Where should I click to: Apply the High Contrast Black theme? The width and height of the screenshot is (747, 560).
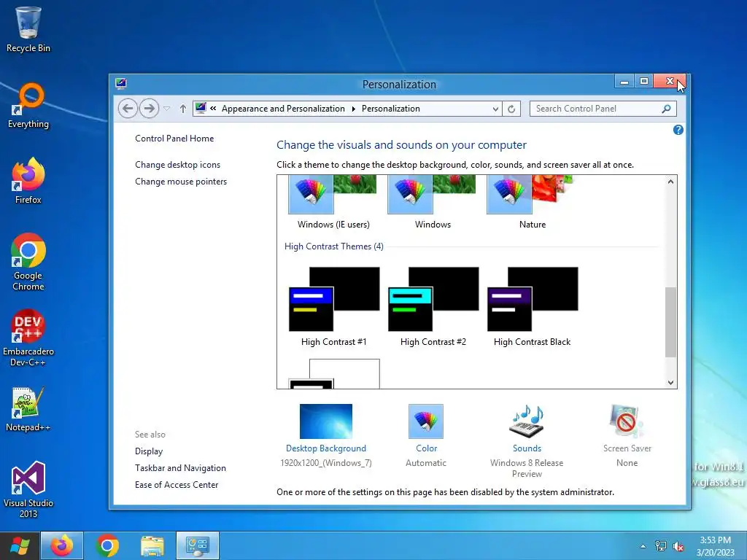click(532, 307)
